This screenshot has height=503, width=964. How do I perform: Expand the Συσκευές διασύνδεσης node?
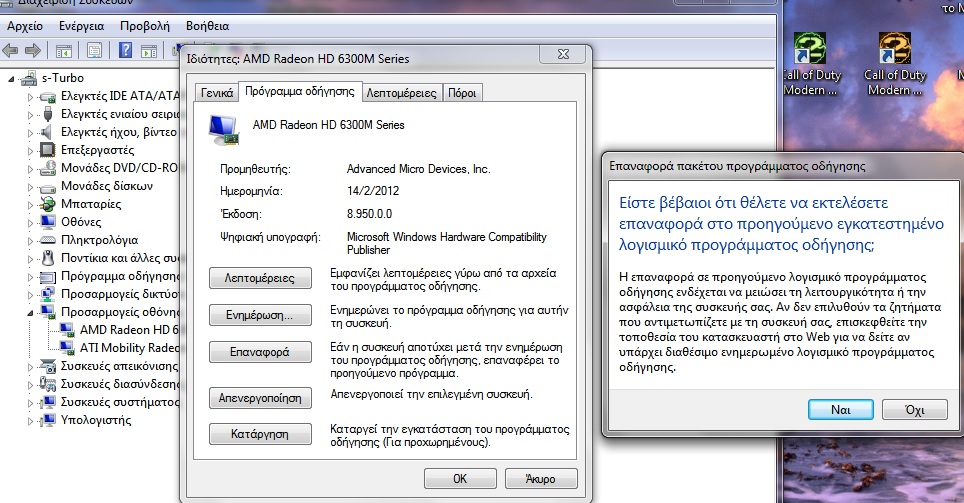pyautogui.click(x=30, y=385)
